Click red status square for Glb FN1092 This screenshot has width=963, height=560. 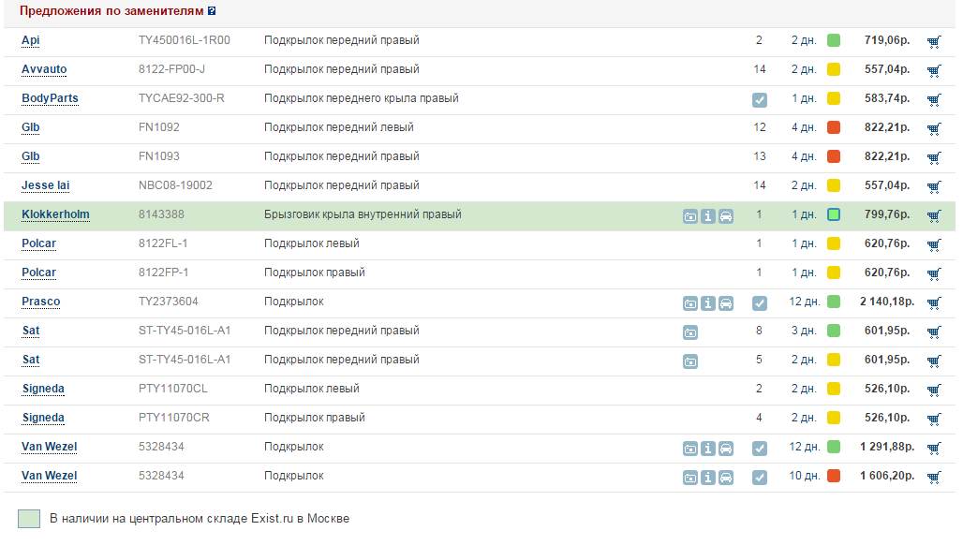[x=833, y=127]
